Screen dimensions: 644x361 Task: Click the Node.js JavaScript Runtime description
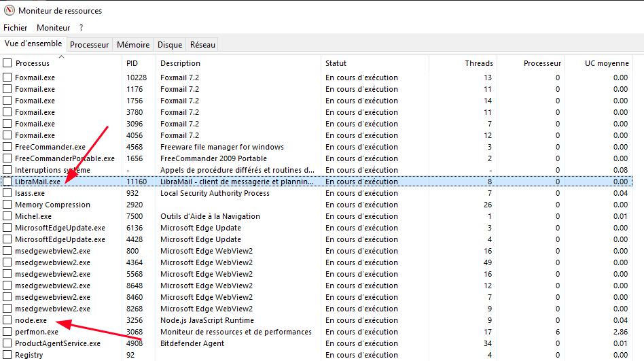[207, 320]
